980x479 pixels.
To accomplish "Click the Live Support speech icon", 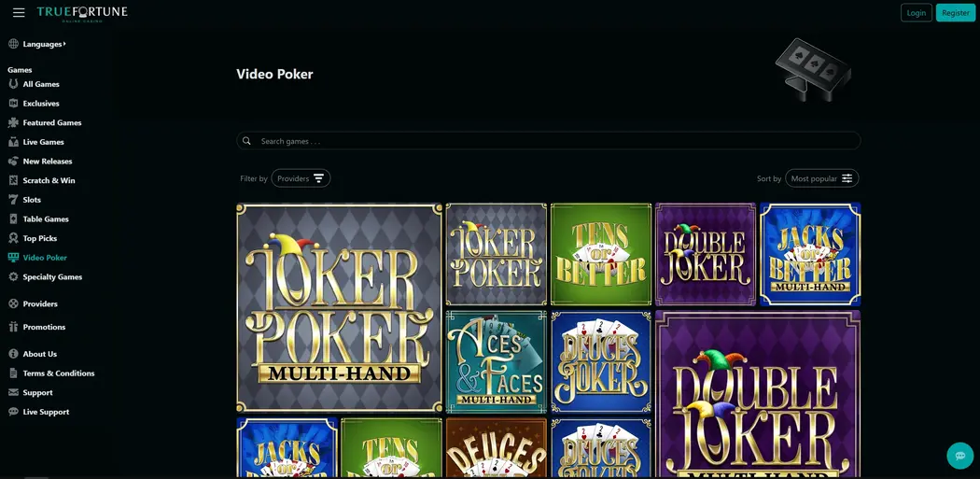I will pyautogui.click(x=13, y=412).
